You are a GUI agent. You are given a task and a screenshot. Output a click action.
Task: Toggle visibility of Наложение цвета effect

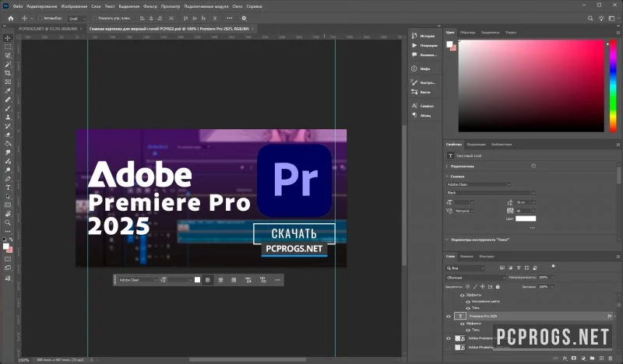[x=468, y=302]
